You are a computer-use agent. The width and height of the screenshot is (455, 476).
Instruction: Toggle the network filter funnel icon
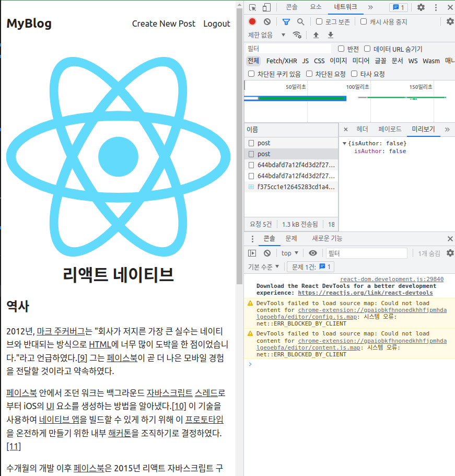[286, 21]
